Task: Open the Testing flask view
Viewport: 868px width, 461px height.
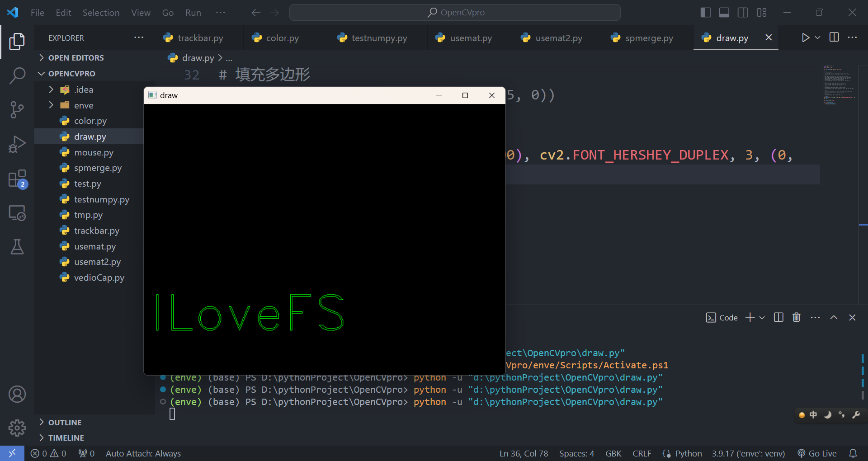Action: (17, 247)
